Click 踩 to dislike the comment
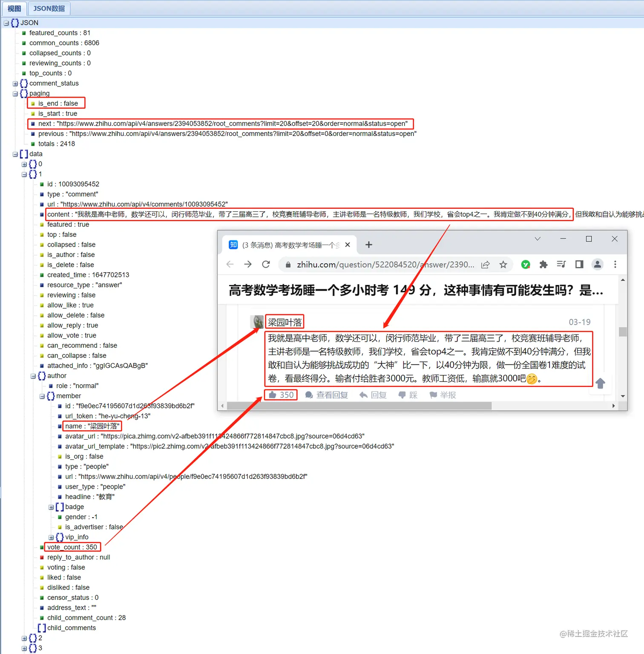 (x=408, y=395)
